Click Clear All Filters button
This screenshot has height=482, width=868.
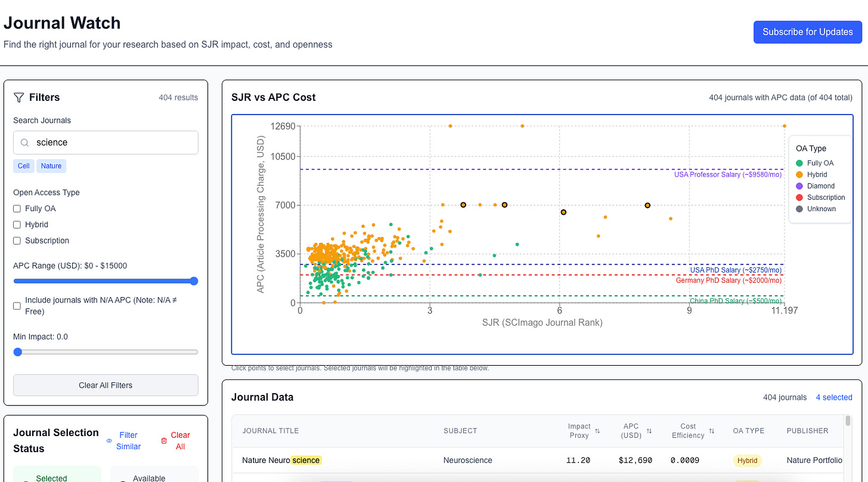(106, 385)
